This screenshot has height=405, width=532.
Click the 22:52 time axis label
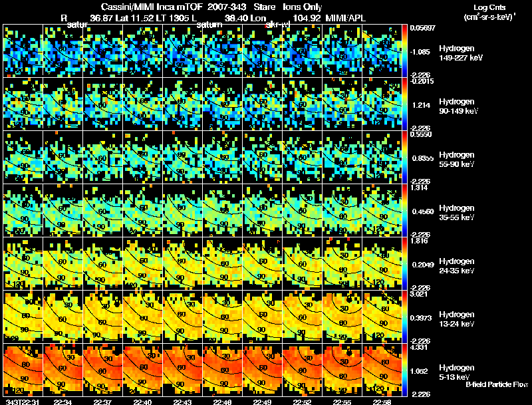302,402
